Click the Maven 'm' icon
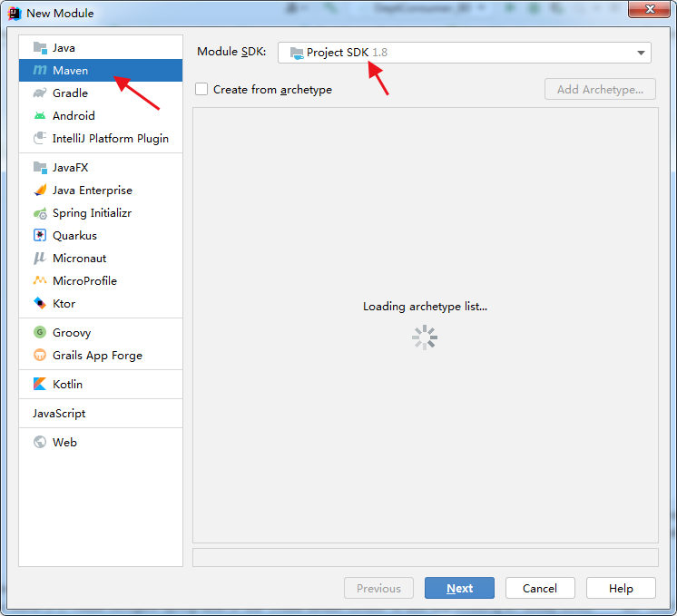 40,70
